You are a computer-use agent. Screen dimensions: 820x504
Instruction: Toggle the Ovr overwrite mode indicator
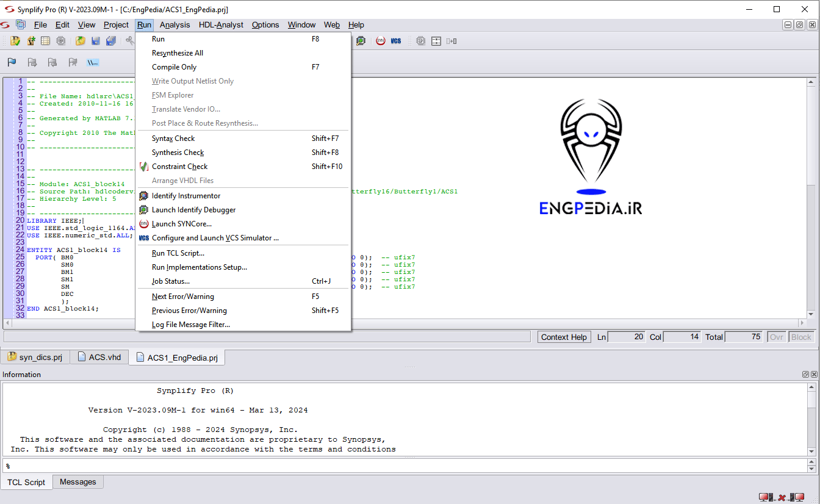[x=777, y=337]
